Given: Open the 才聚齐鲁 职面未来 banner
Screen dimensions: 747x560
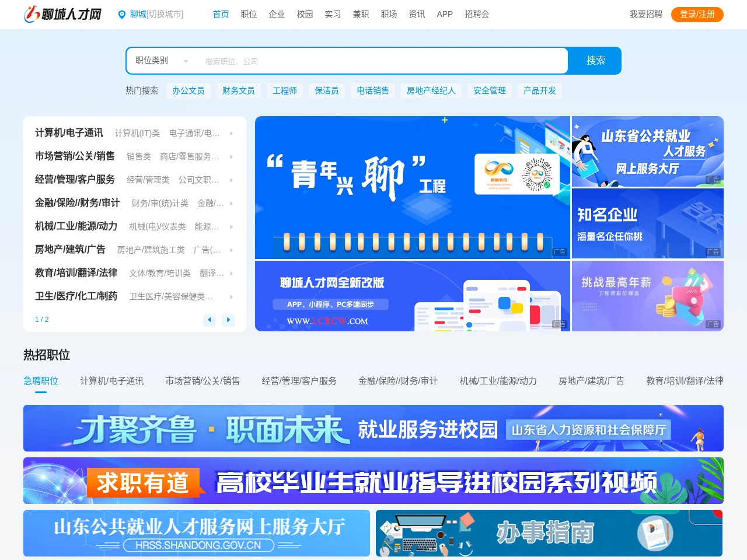Looking at the screenshot, I should pos(373,428).
